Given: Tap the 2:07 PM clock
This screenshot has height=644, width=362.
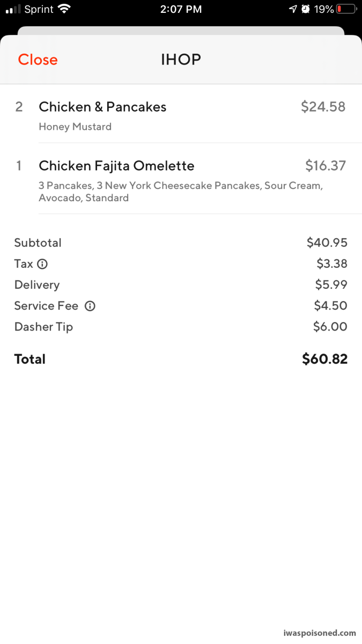Looking at the screenshot, I should [x=181, y=9].
